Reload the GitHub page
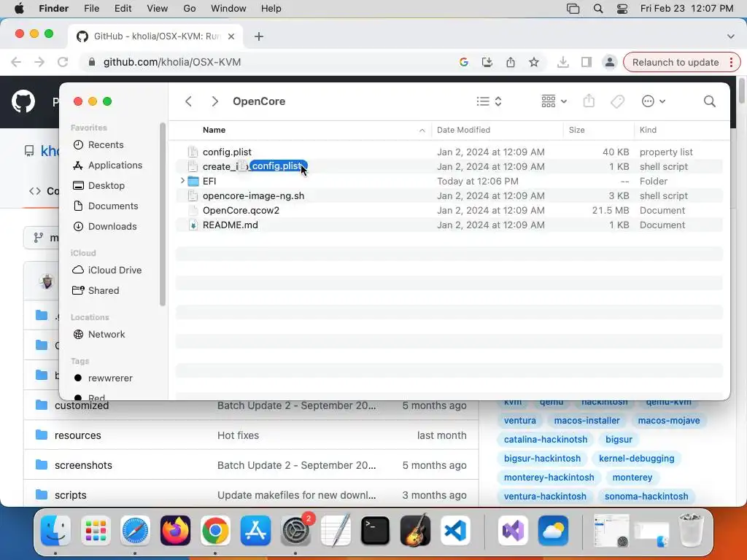Image resolution: width=747 pixels, height=560 pixels. 63,62
